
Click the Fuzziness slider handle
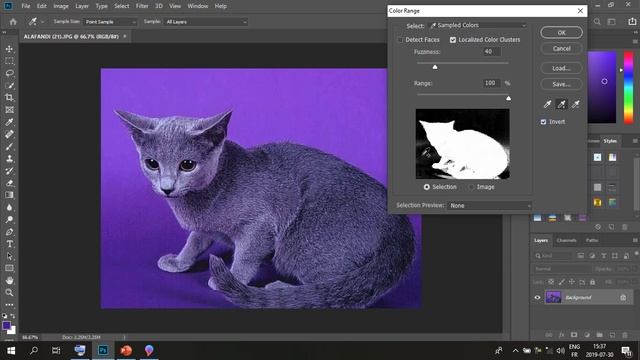point(435,67)
